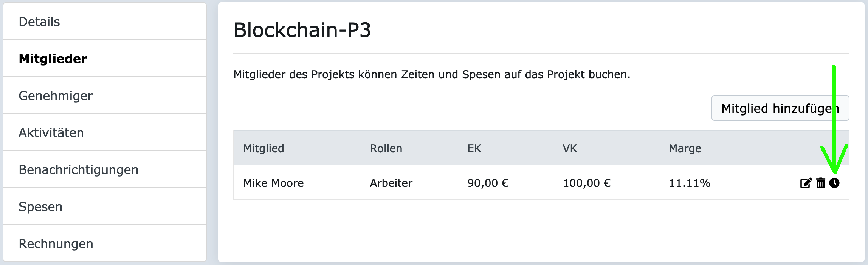Open the Spesen section
The image size is (868, 265).
(x=40, y=207)
